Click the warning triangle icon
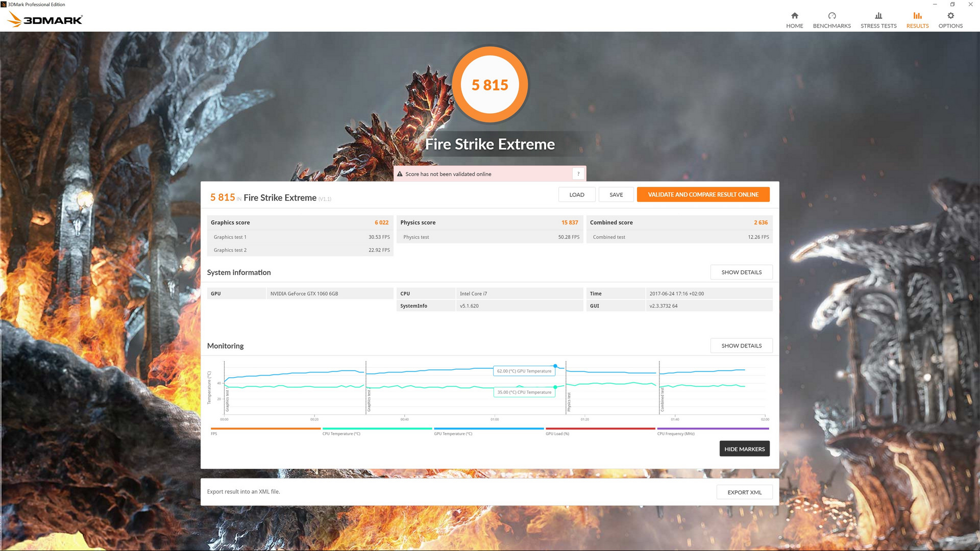Screen dimensions: 980x551 pyautogui.click(x=400, y=174)
